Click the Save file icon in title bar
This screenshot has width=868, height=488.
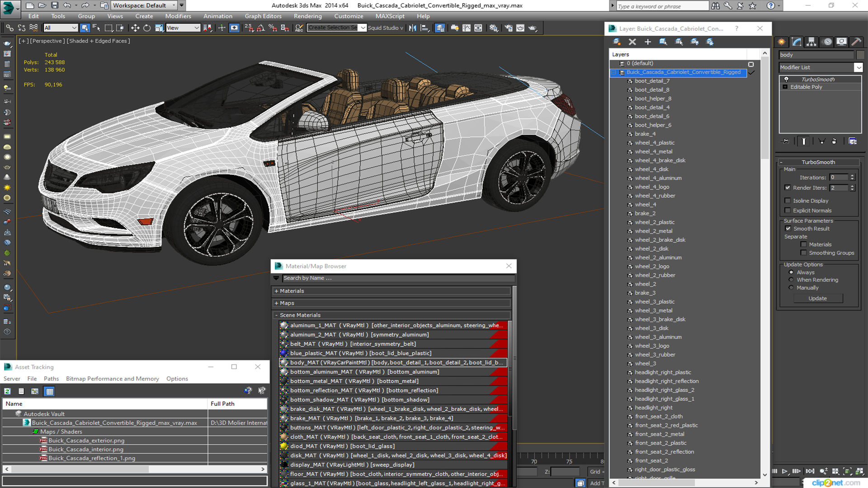point(54,5)
